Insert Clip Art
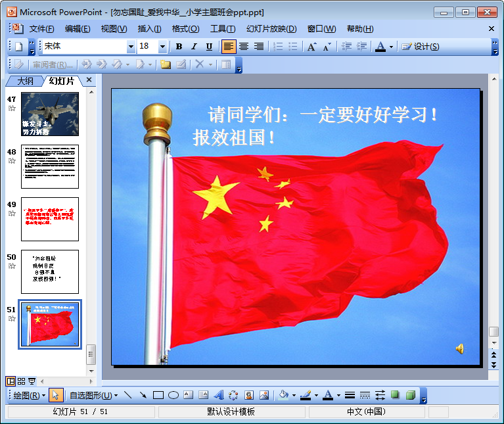 (x=249, y=395)
